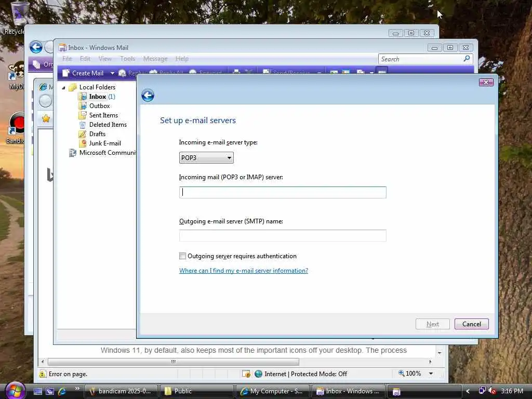Click the Next button in the wizard
Screen dimensions: 532x399
click(433, 324)
